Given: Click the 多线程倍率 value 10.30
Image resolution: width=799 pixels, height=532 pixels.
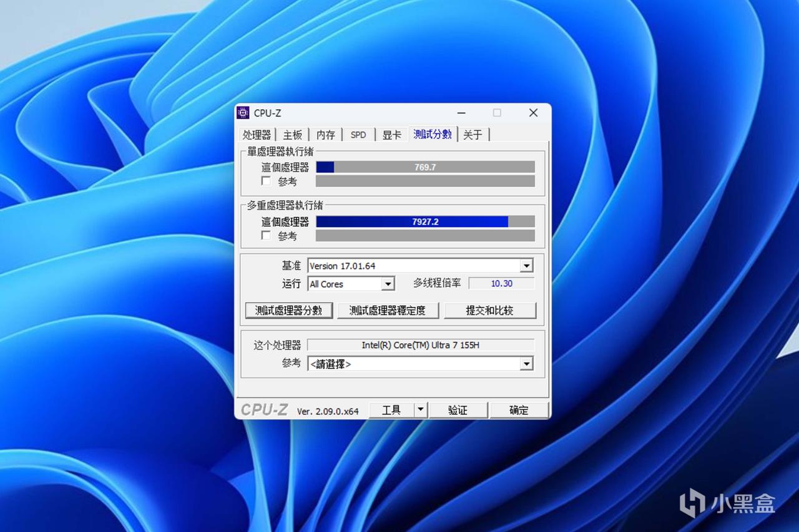Looking at the screenshot, I should [501, 283].
